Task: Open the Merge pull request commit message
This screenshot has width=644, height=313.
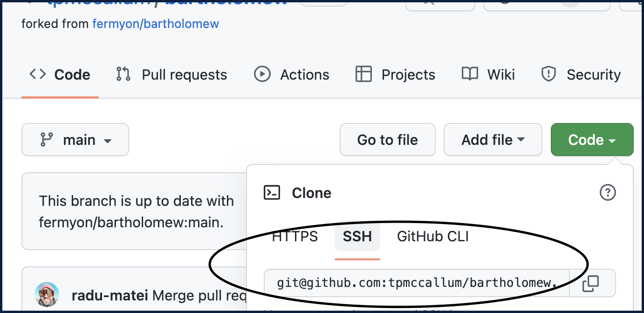Action: pos(197,295)
